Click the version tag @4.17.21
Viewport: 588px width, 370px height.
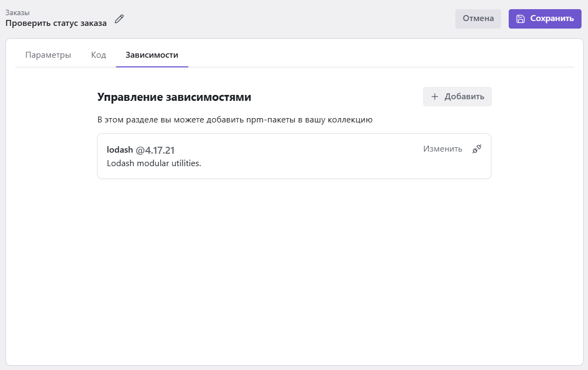(x=155, y=150)
